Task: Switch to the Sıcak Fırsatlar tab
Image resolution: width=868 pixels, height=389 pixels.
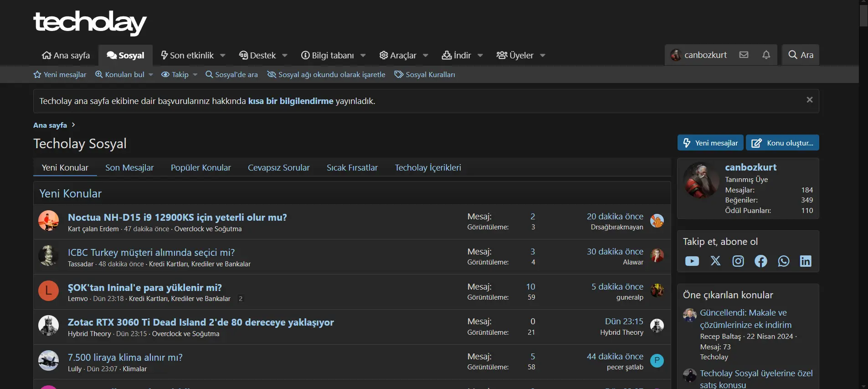Action: (x=352, y=167)
